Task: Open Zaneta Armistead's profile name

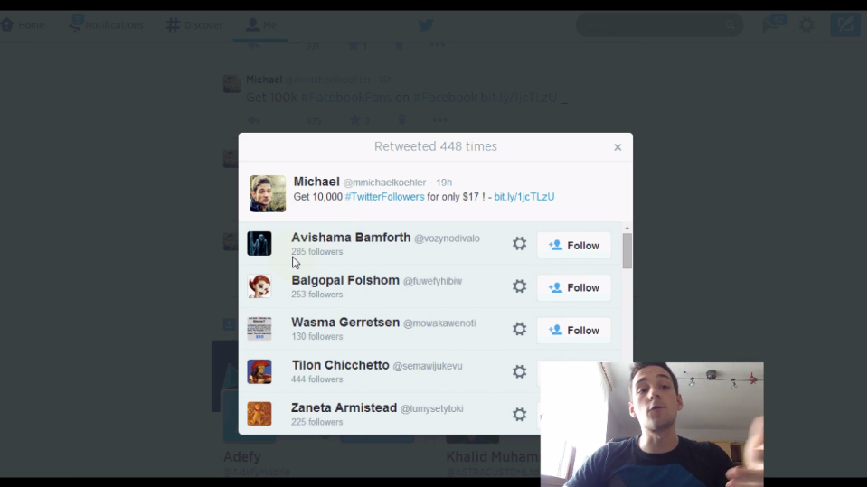Action: click(x=344, y=407)
